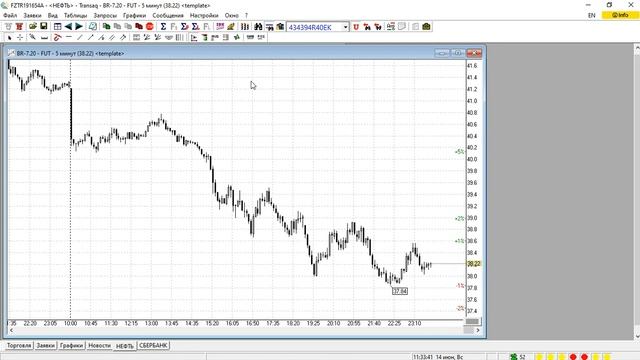Select the crosshair cursor chart tool

point(20,38)
